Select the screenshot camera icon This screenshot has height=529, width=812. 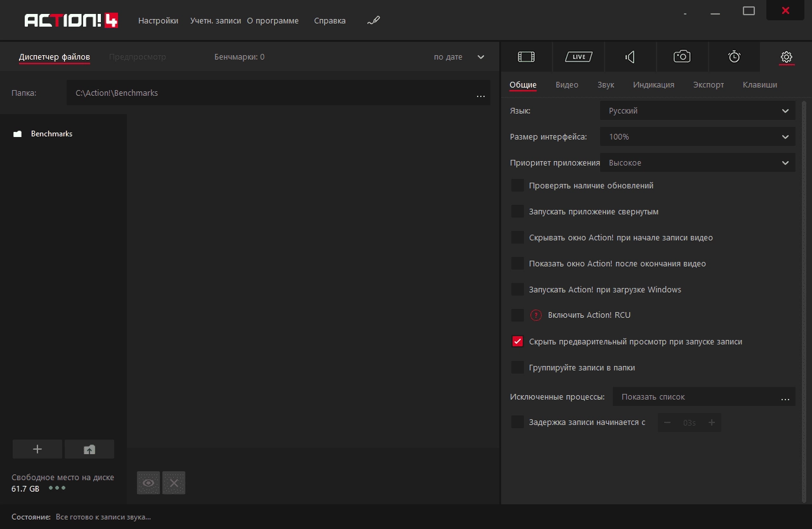point(682,57)
